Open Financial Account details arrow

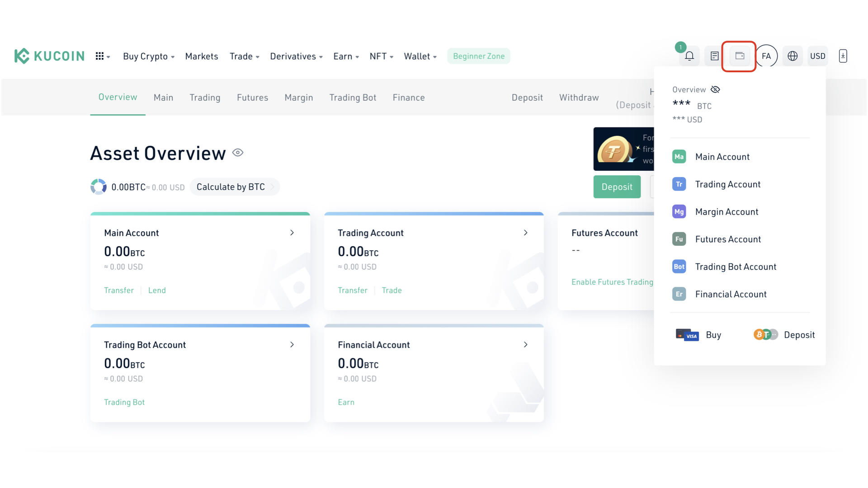(526, 344)
